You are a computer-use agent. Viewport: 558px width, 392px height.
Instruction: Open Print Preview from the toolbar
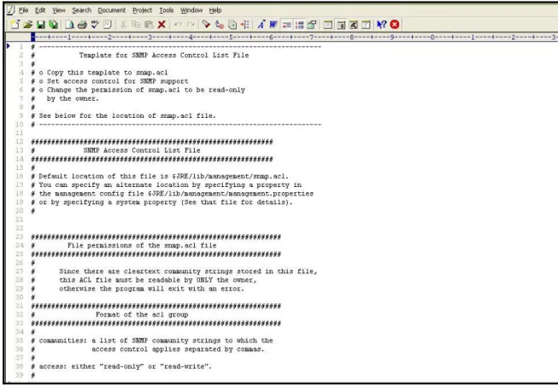coord(70,25)
